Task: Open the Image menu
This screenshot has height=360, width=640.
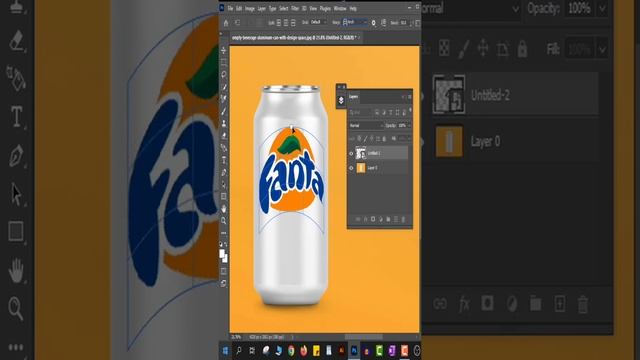Action: click(250, 9)
